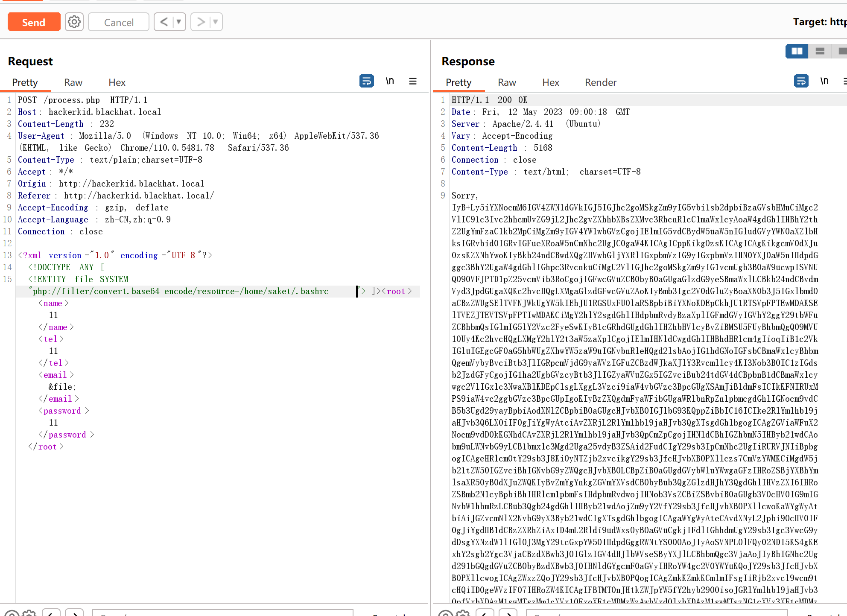Select side-by-side layout icon
Screen dimensions: 847x616
point(797,51)
